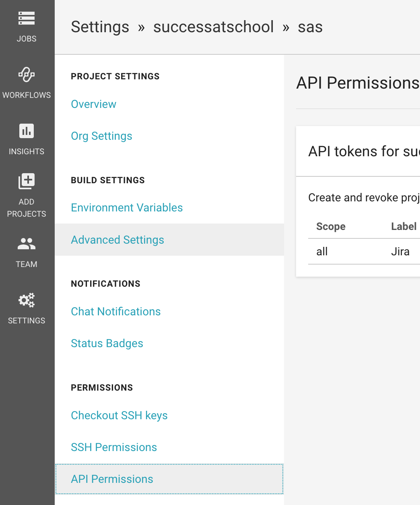Image resolution: width=420 pixels, height=505 pixels.
Task: Click the Workflows icon
Action: pos(27,75)
